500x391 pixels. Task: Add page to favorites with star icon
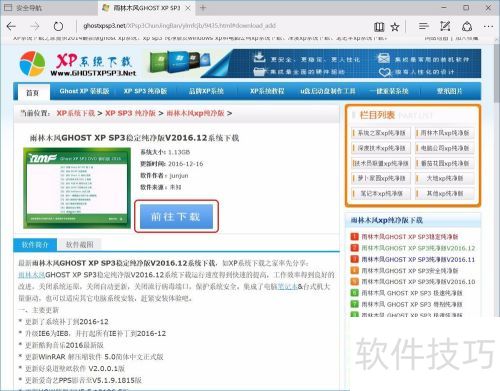tap(395, 27)
